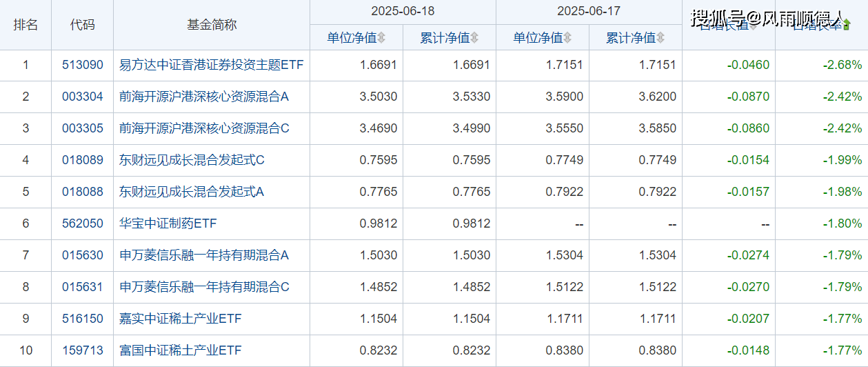Click the 排名 column header
The width and height of the screenshot is (868, 367).
(x=26, y=25)
